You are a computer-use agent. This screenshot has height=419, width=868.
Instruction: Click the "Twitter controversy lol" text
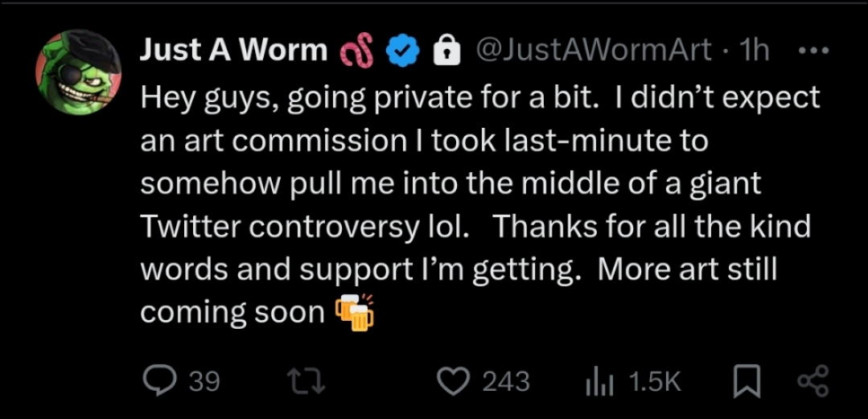pos(304,227)
